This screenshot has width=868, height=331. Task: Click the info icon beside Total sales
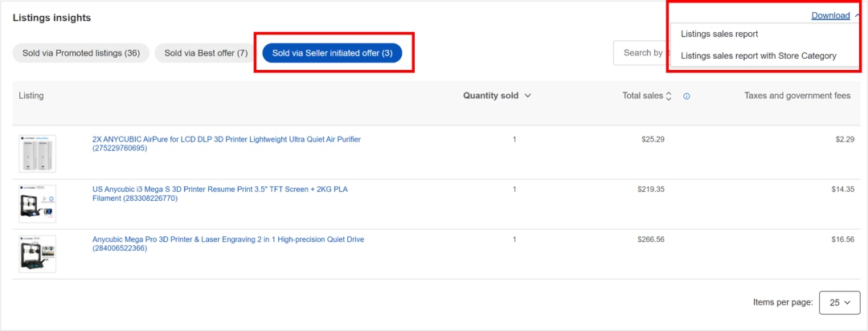pos(687,96)
